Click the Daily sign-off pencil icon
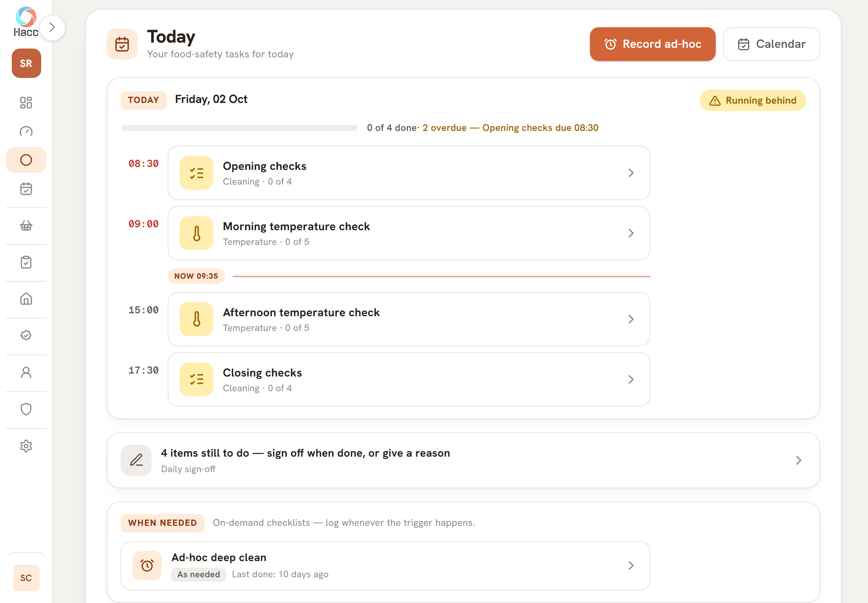The width and height of the screenshot is (868, 603). (x=136, y=460)
